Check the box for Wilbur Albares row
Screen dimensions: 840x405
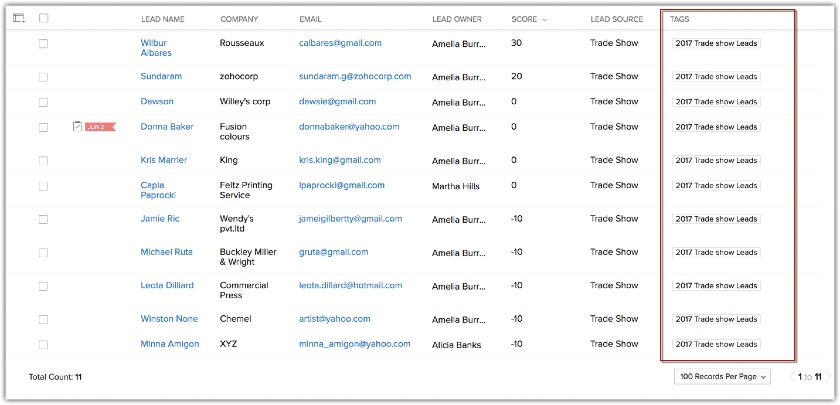43,43
